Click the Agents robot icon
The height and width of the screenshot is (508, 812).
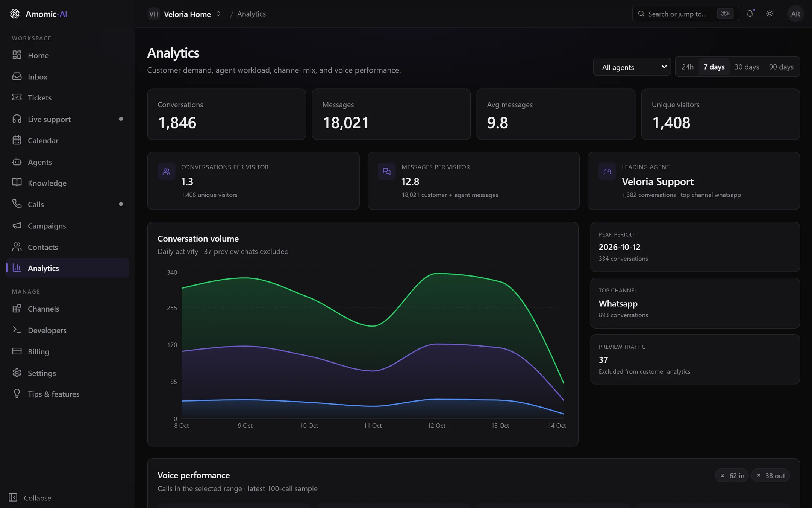[x=17, y=162]
